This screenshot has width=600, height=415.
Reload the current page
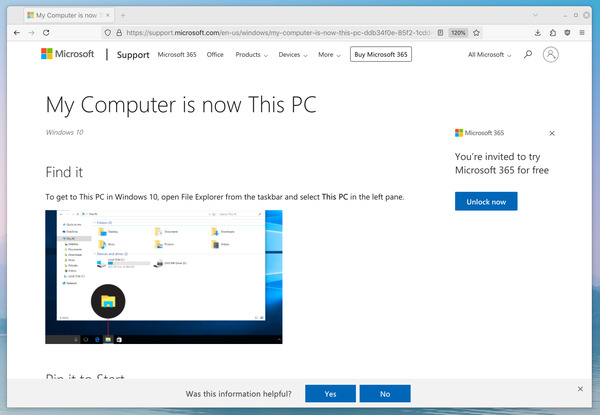46,33
